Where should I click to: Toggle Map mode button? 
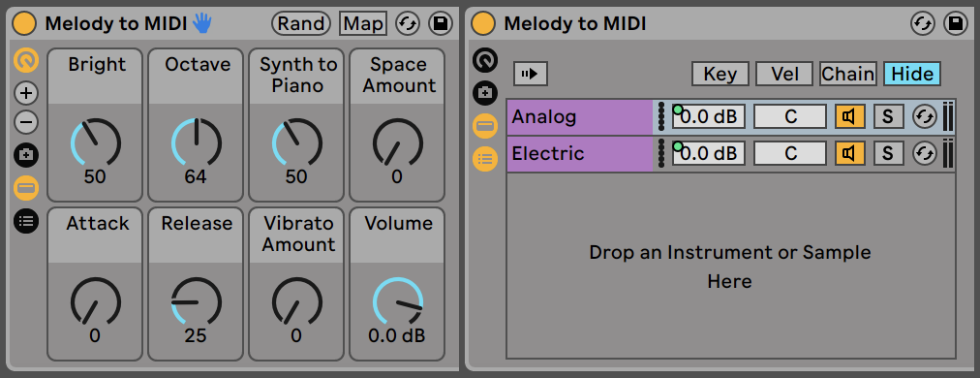click(x=363, y=24)
